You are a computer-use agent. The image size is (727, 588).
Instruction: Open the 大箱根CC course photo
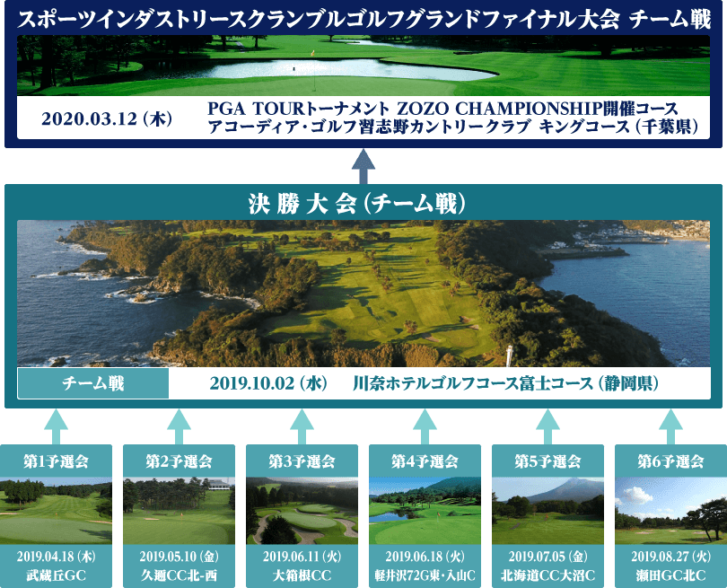pos(302,510)
